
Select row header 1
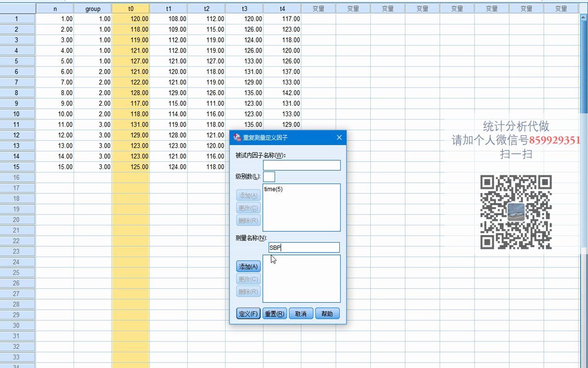pos(17,19)
